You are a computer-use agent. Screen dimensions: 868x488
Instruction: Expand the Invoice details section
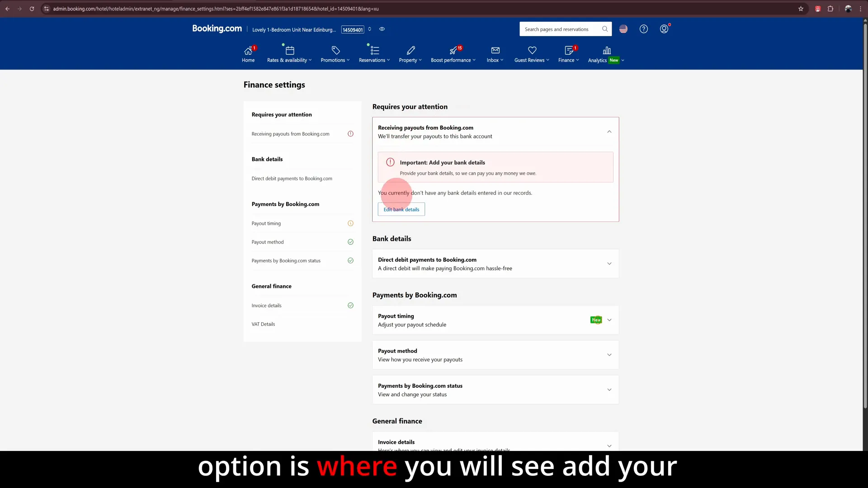609,446
